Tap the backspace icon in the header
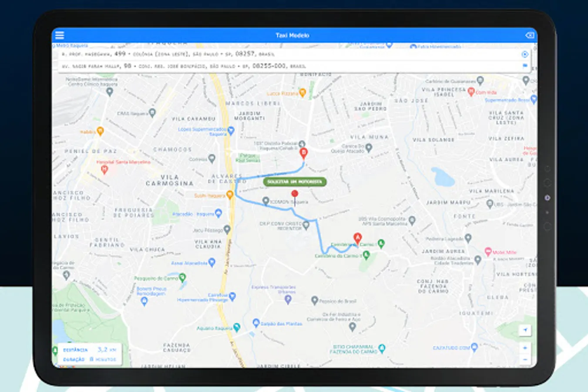Viewport: 588px width, 392px height. coord(530,35)
